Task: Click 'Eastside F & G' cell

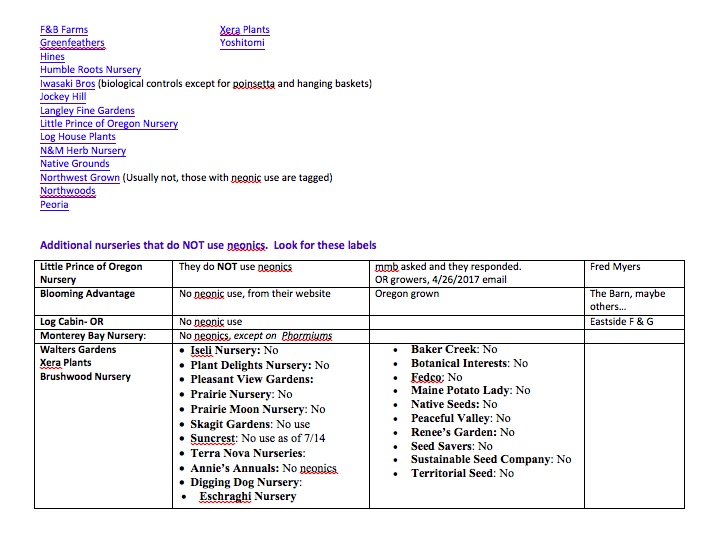Action: tap(635, 322)
